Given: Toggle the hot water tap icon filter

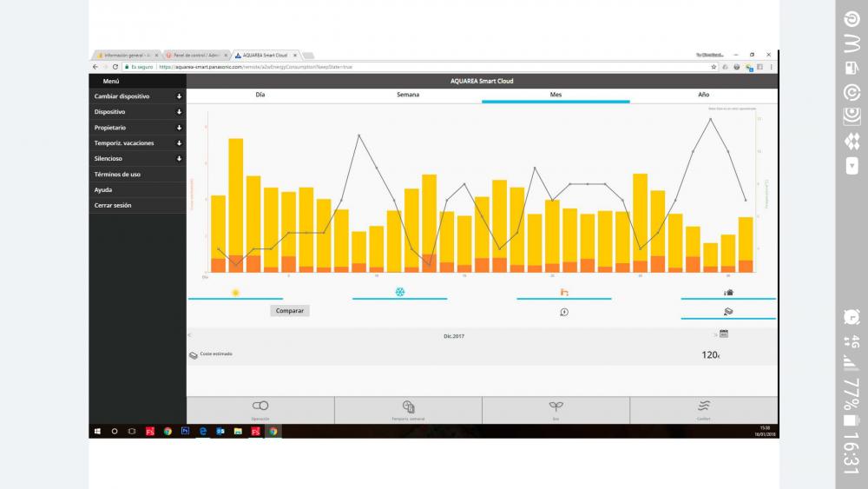Looking at the screenshot, I should (564, 292).
